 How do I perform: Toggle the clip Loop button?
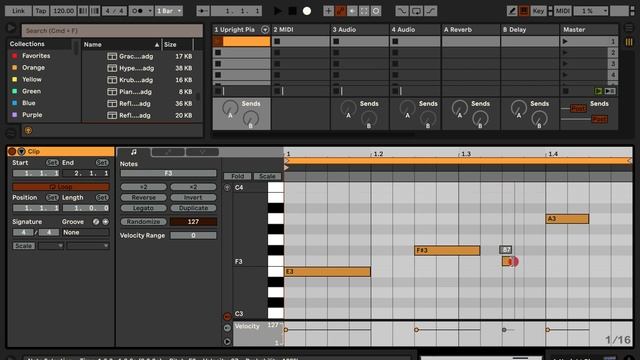[x=61, y=187]
